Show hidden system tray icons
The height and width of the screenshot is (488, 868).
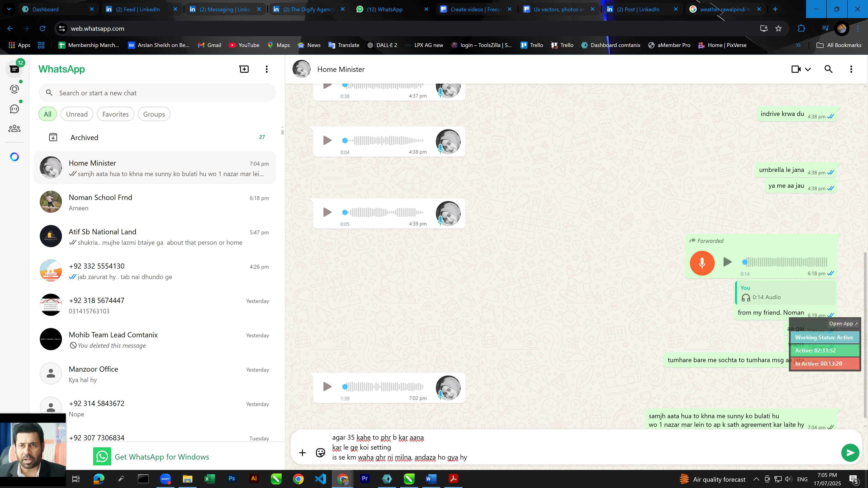[756, 479]
